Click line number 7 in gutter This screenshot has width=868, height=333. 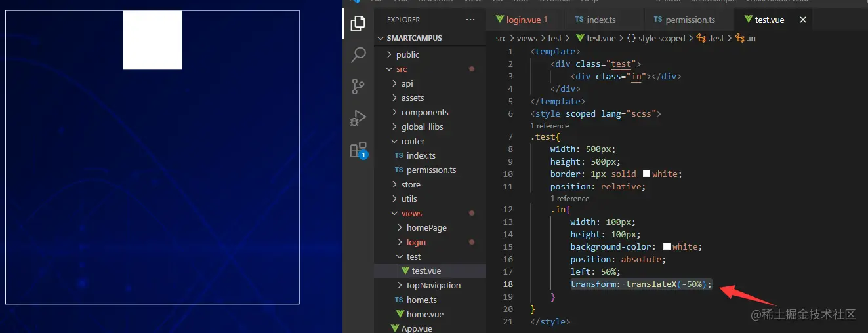coord(510,136)
